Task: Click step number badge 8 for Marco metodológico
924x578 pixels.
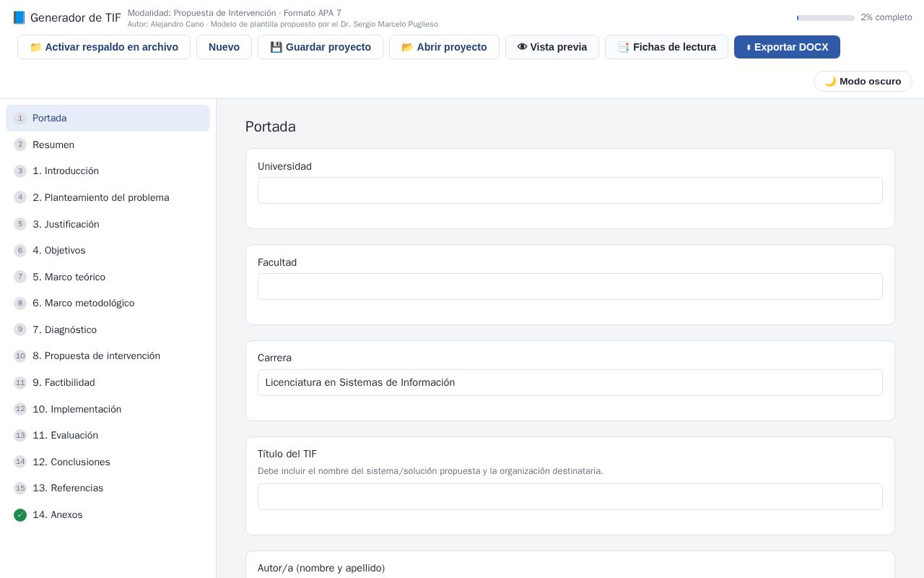Action: click(x=20, y=303)
